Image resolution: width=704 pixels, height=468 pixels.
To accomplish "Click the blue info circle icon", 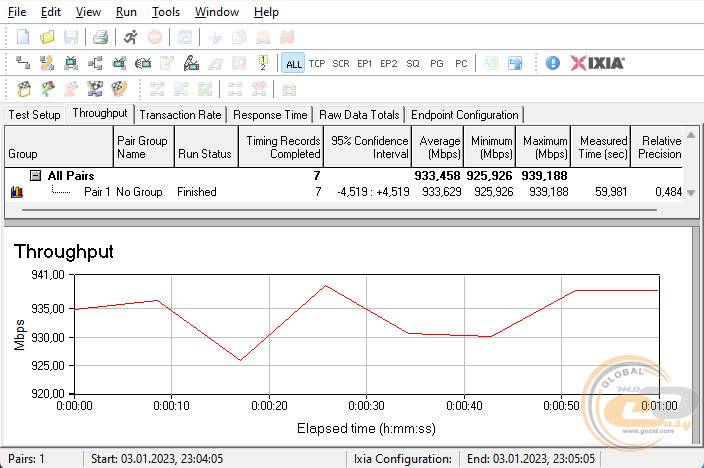I will point(553,63).
